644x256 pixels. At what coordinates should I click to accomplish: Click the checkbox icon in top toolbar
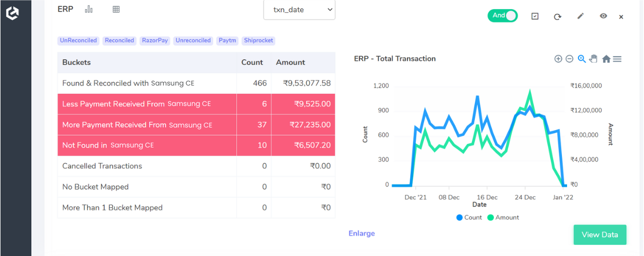[x=535, y=16]
